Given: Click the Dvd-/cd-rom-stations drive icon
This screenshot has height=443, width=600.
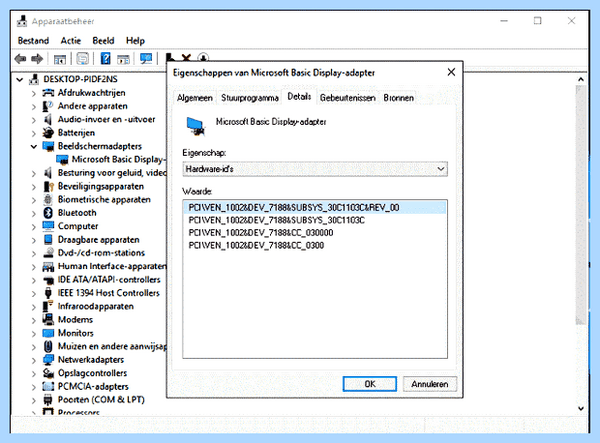Looking at the screenshot, I should (x=48, y=253).
